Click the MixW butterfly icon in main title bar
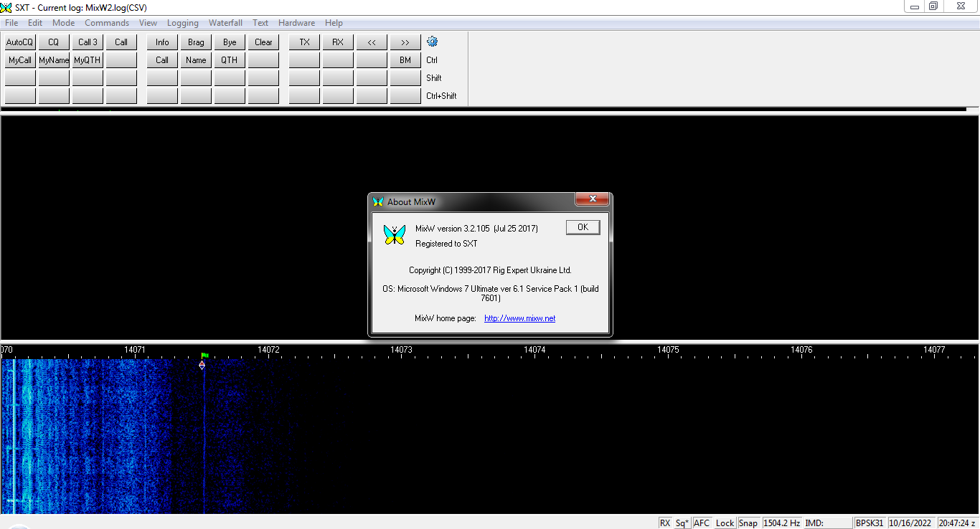Image resolution: width=980 pixels, height=529 pixels. point(6,7)
